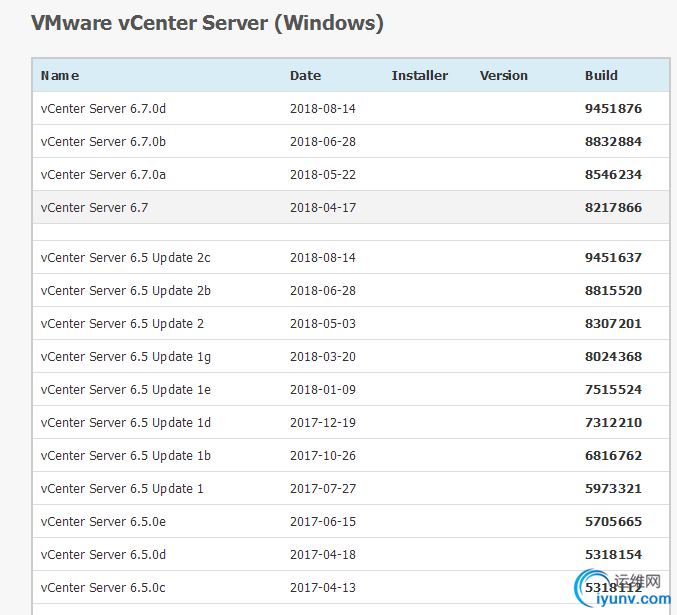Click build number 8024368
This screenshot has height=615, width=677.
point(614,357)
